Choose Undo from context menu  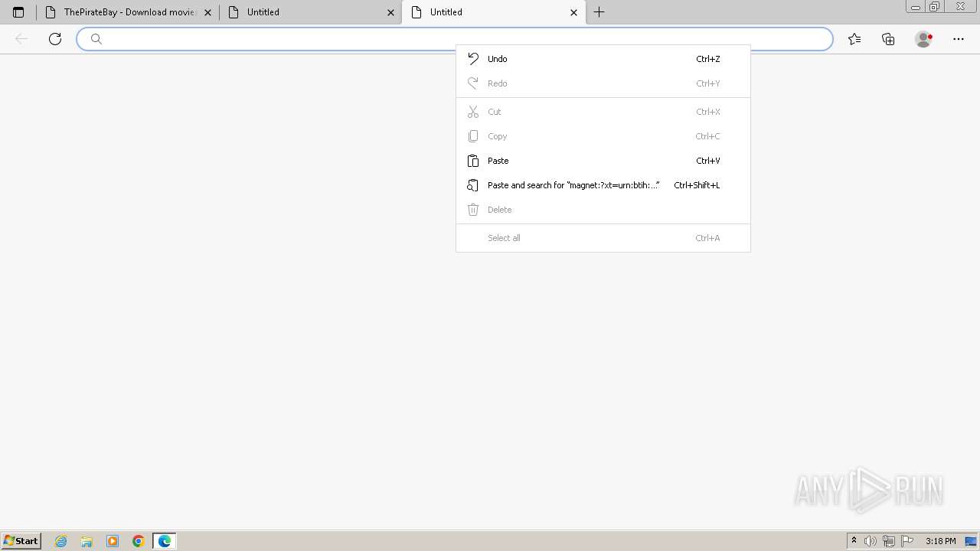click(x=603, y=59)
